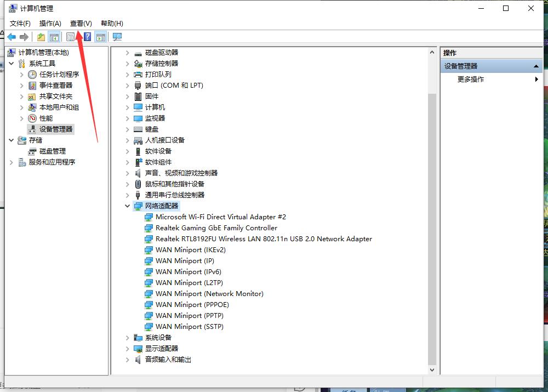Viewport: 548px width, 392px height.
Task: Open the 帮助(H) menu
Action: click(x=112, y=24)
